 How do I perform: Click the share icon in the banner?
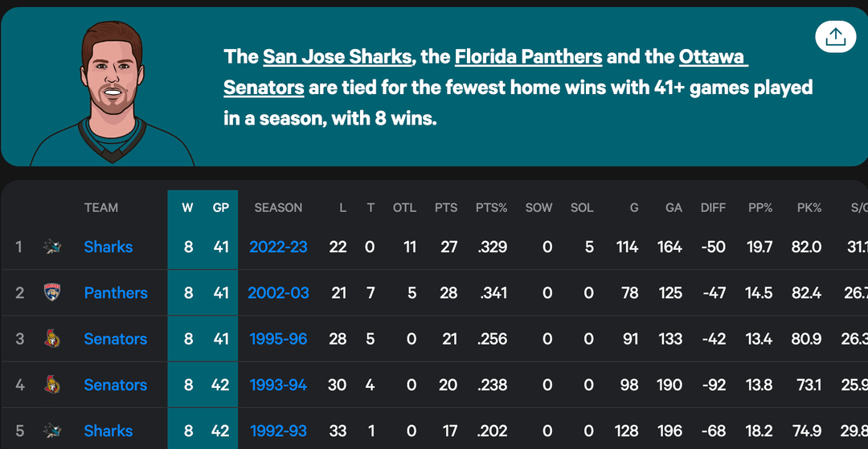[x=835, y=36]
